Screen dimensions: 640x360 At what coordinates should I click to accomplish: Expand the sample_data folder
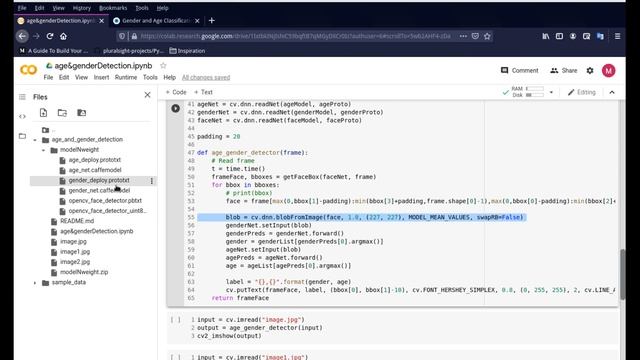35,283
